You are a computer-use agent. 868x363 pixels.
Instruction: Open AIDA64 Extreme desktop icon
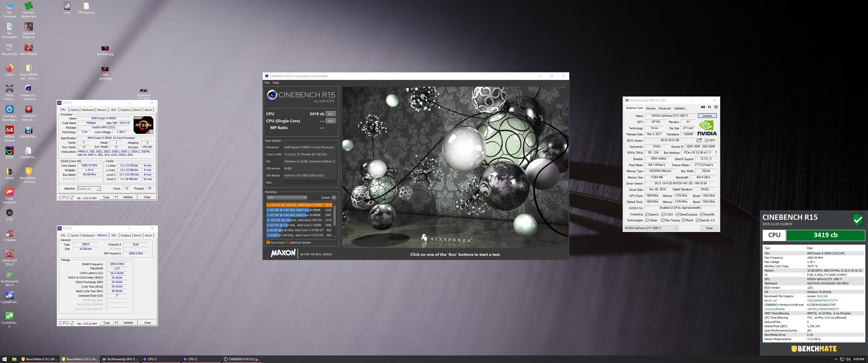9,134
